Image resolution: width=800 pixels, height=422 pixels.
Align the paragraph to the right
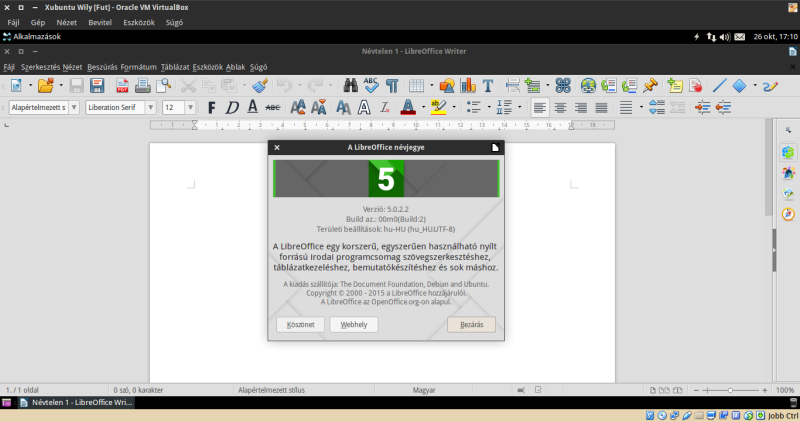click(581, 107)
